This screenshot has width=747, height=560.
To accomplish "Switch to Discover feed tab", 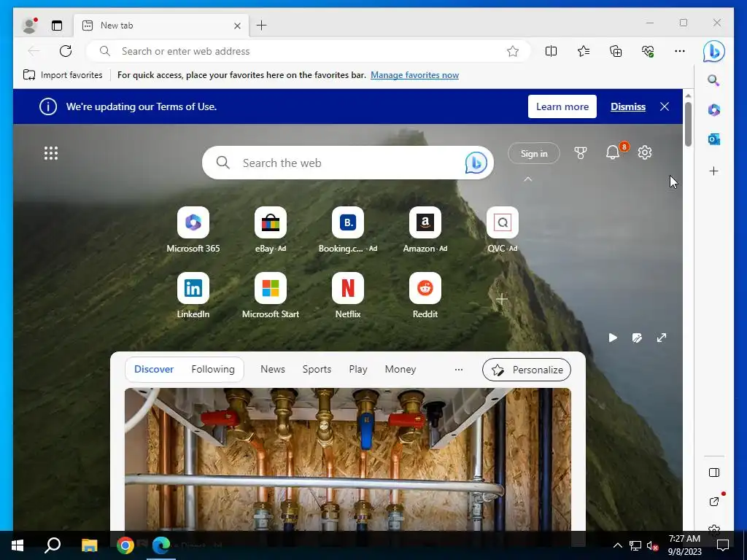I will tap(154, 369).
